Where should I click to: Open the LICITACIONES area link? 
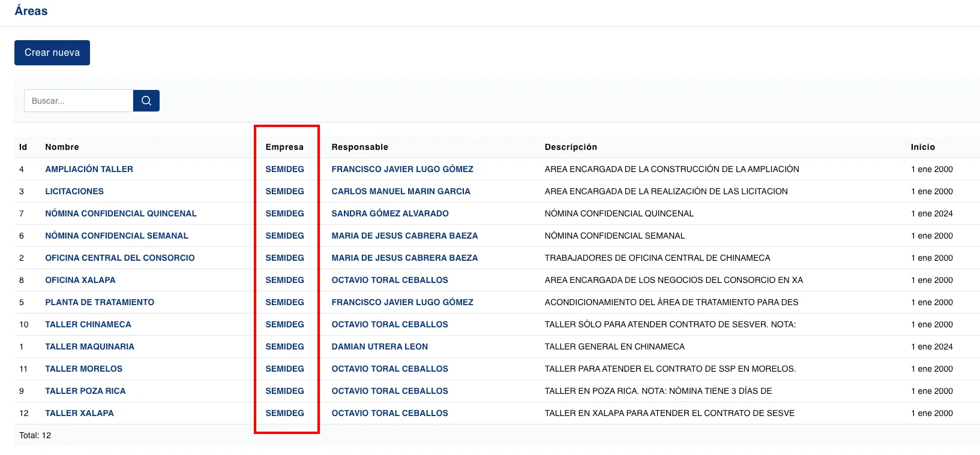(74, 191)
